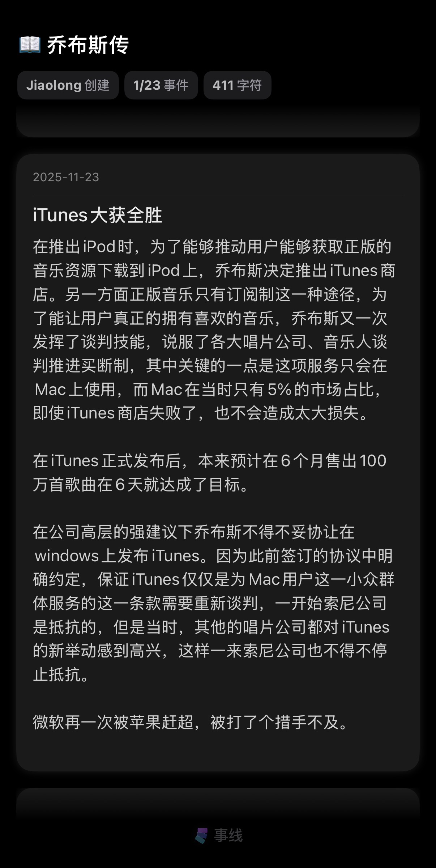This screenshot has width=436, height=868.
Task: Tap the Jiaolong 创建 chip
Action: [68, 85]
